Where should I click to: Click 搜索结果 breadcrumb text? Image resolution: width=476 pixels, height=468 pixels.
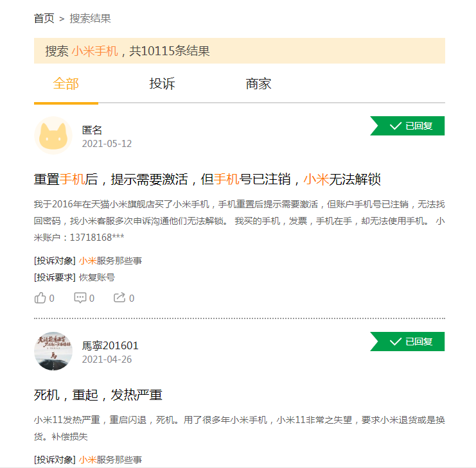[90, 18]
